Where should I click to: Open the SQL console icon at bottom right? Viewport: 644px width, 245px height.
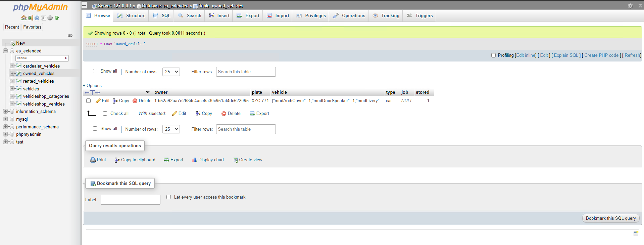(x=636, y=233)
